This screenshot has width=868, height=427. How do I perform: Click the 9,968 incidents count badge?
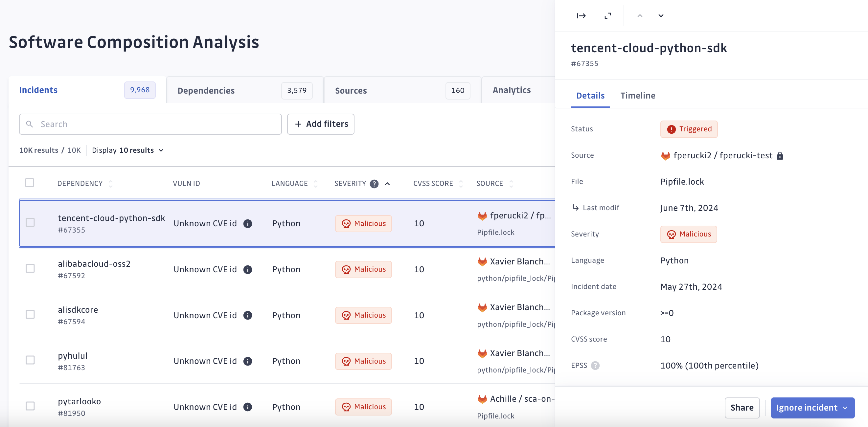point(140,90)
